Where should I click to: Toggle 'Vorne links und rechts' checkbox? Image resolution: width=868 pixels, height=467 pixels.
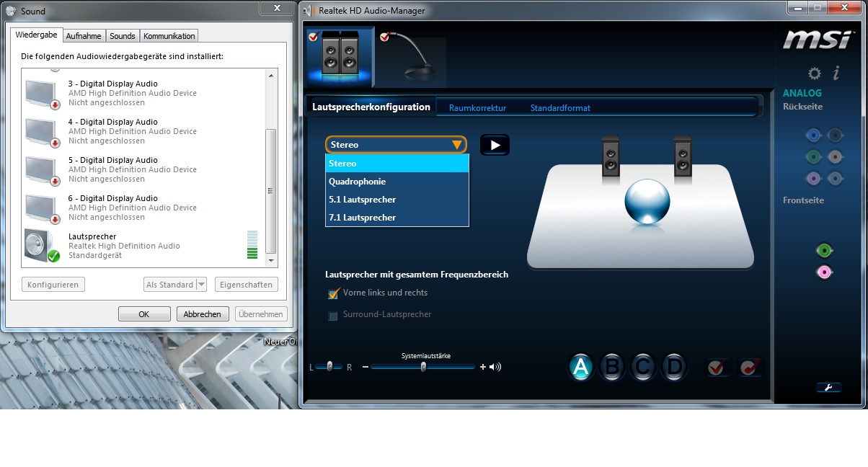[x=333, y=293]
